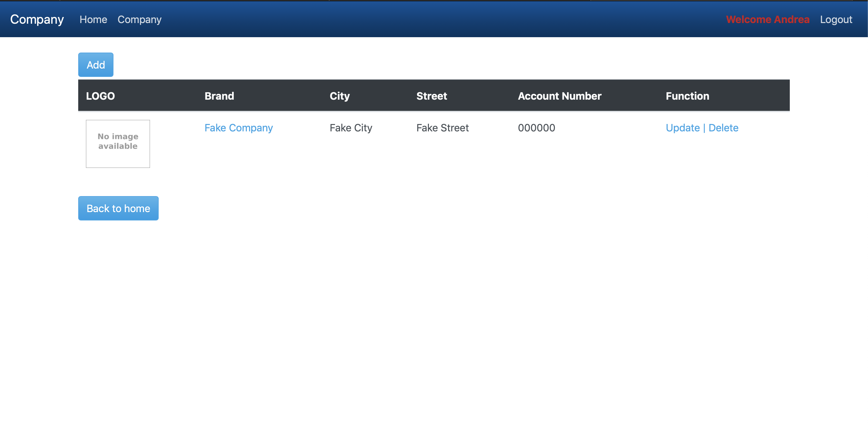Select the Fake Street cell
This screenshot has height=439, width=868.
pos(442,128)
